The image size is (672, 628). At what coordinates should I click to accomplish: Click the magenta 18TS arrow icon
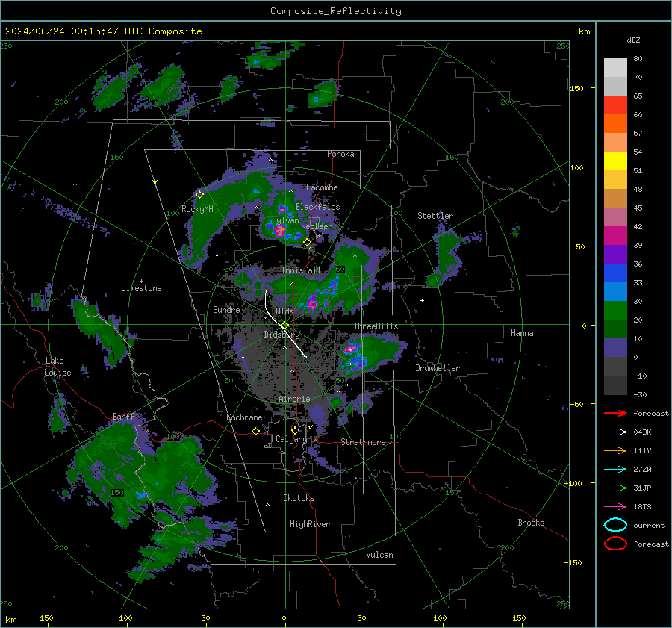tap(615, 507)
